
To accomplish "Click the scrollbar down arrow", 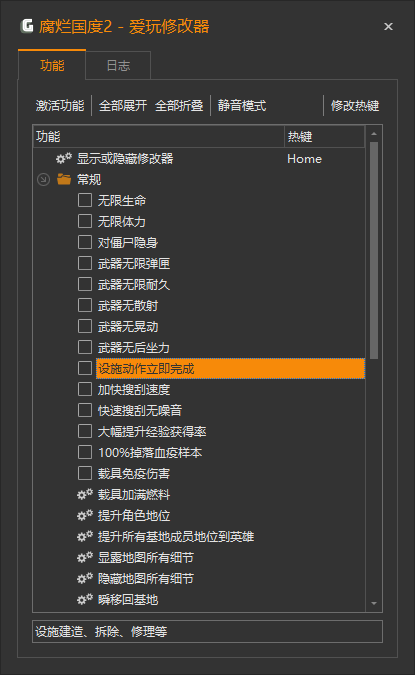I will (374, 604).
